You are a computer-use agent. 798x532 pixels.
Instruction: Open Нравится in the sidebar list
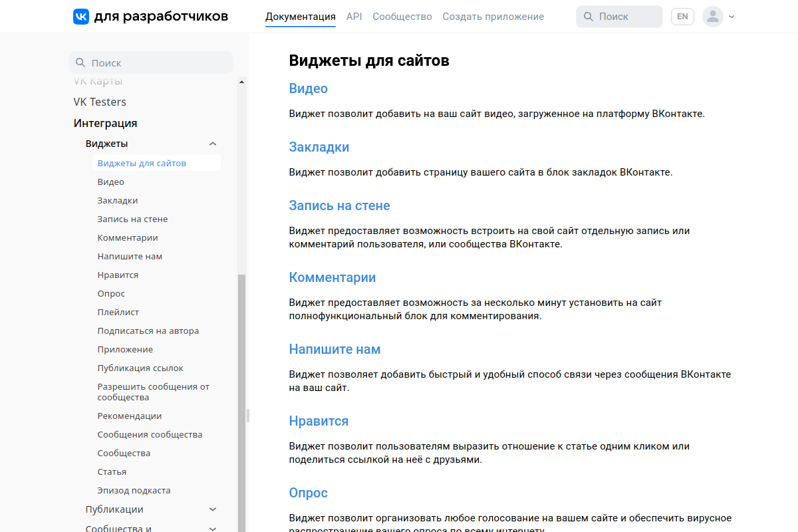(118, 275)
